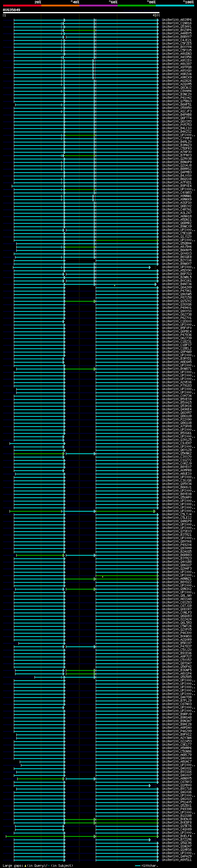Click the cyan ~100% identity legend bar
This screenshot has height=868, width=197.
click(175, 6)
